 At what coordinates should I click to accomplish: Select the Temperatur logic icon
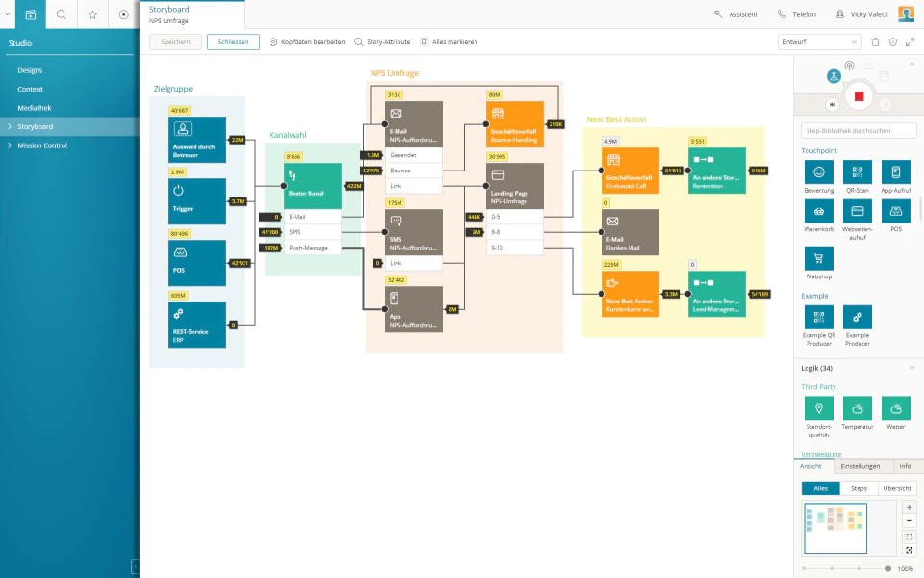point(858,408)
